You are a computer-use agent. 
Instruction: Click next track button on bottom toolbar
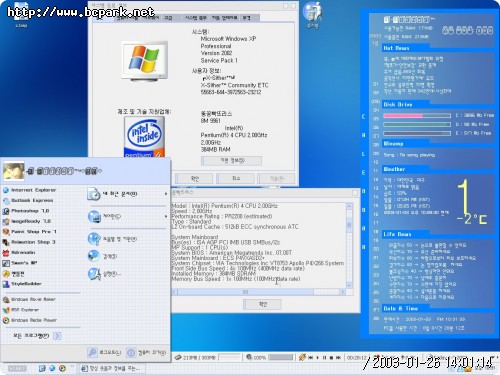point(338,357)
